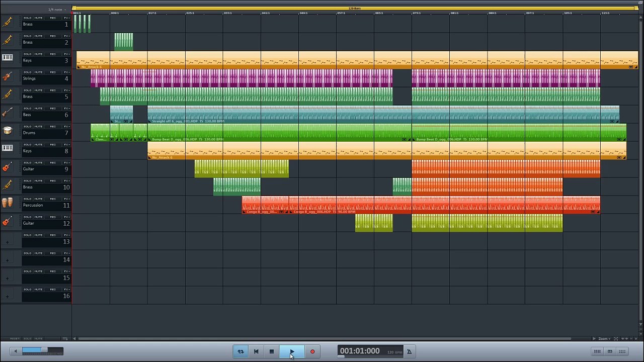Open FX menu for Keys track 8
This screenshot has width=644, height=362.
point(66,145)
